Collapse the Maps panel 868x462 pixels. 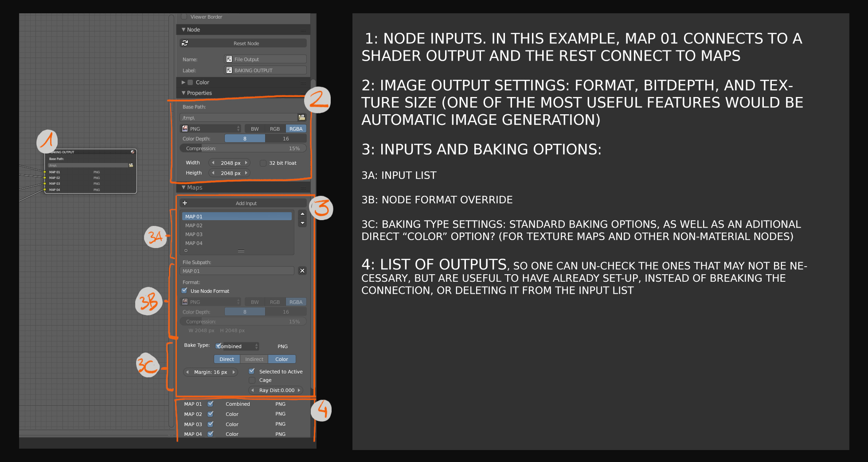pos(184,187)
